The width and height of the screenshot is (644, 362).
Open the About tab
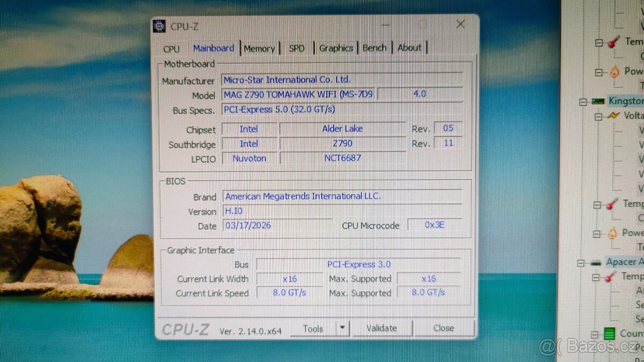click(409, 48)
